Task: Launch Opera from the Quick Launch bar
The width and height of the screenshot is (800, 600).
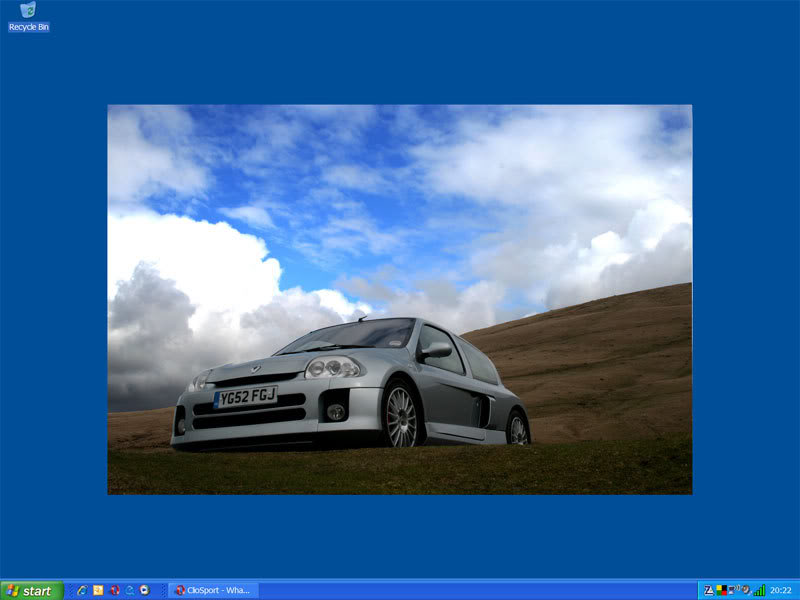Action: click(x=114, y=590)
